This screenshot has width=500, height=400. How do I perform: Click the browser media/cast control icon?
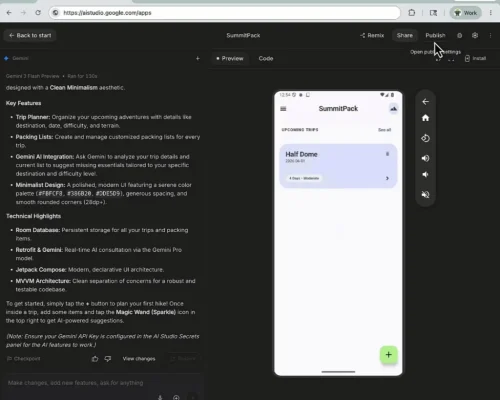[x=433, y=13]
